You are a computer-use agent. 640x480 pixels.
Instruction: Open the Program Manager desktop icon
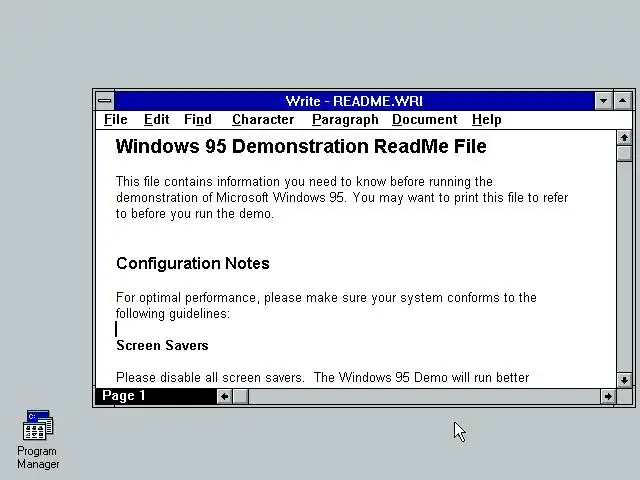click(x=38, y=439)
